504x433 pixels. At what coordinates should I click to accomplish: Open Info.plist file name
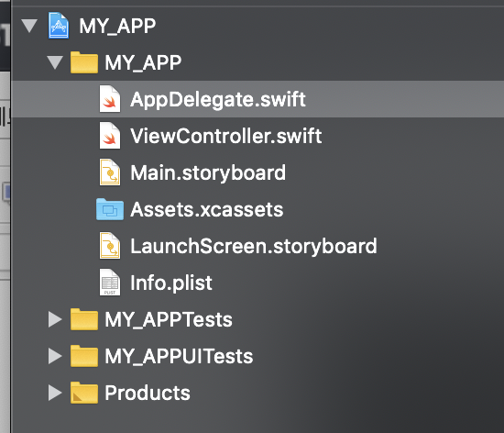point(171,283)
